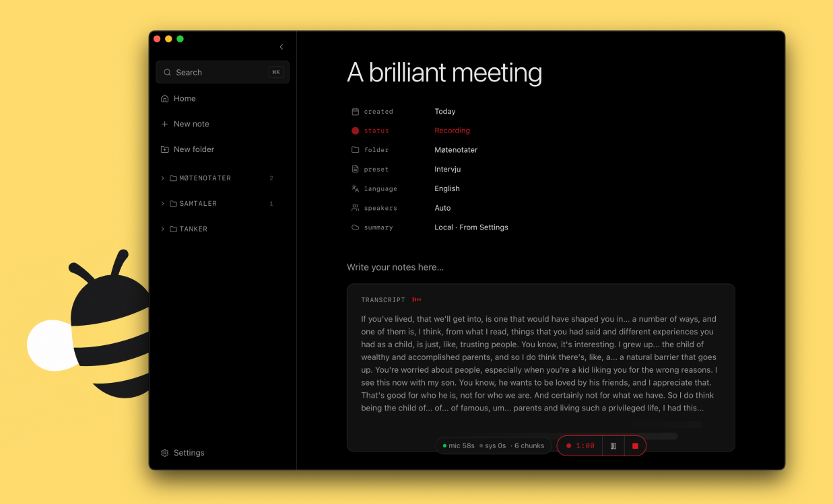Click the preset document icon
Screen dimensions: 833x504
[356, 170]
